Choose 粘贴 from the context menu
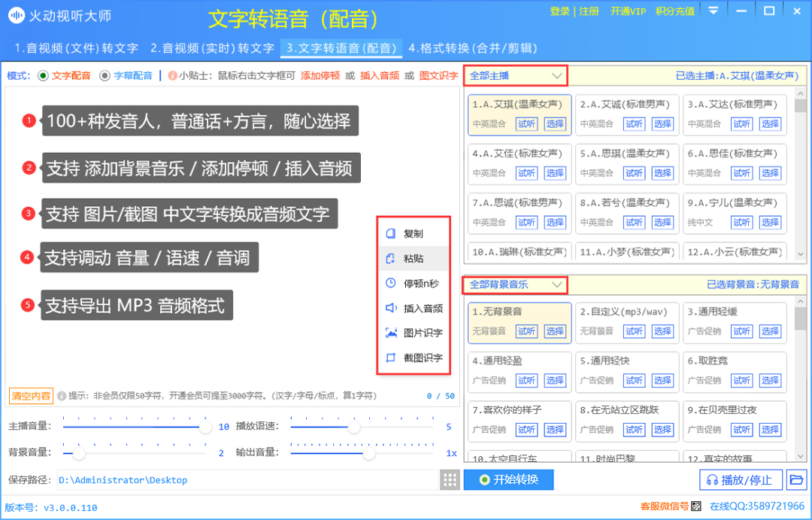 click(x=414, y=258)
